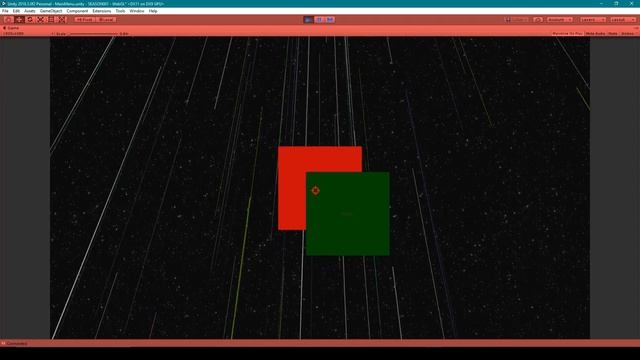This screenshot has height=360, width=640.
Task: Step one frame forward
Action: click(x=330, y=20)
